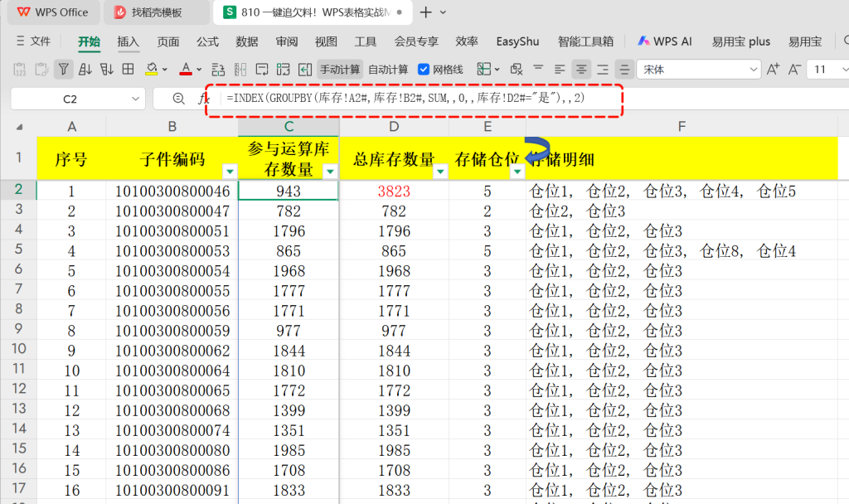Open the freeze panes dropdown arrow
This screenshot has height=504, width=849.
coord(497,70)
